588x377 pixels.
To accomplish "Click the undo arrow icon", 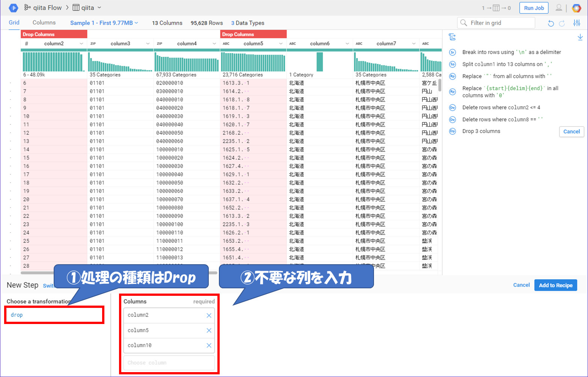I will [550, 23].
